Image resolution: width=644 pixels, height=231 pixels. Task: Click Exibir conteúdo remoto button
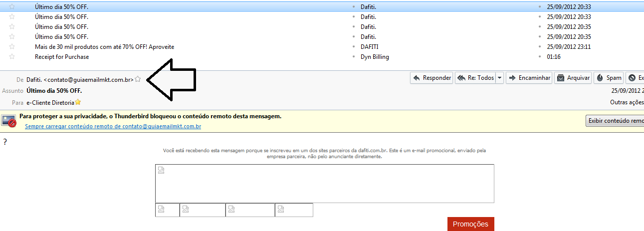pos(615,121)
